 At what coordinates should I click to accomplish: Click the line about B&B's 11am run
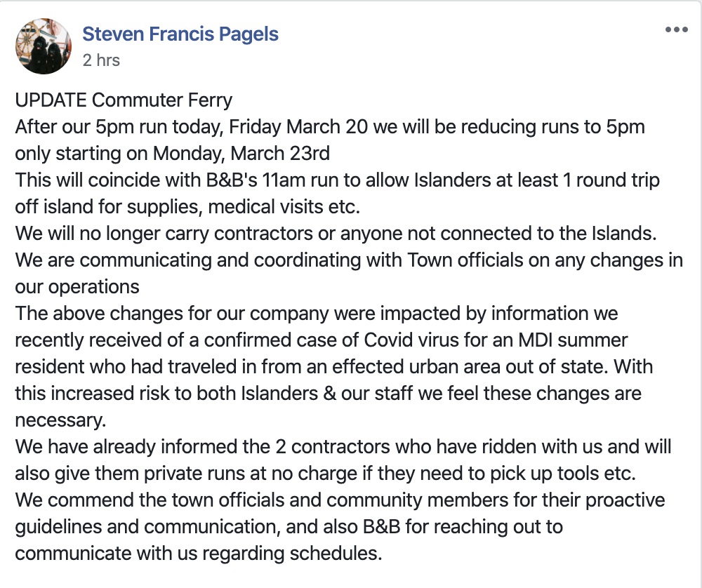pyautogui.click(x=337, y=180)
